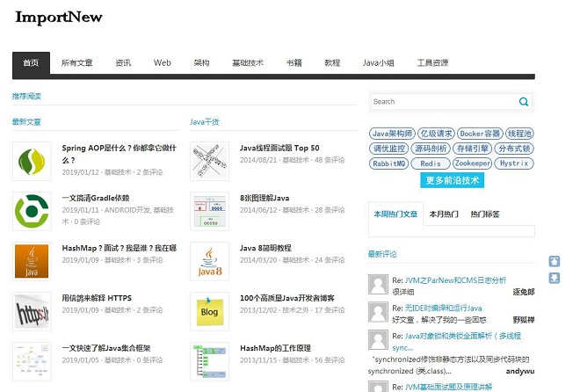Open the Gradle article thumbnail
Screen dimensions: 580x392
coord(32,211)
